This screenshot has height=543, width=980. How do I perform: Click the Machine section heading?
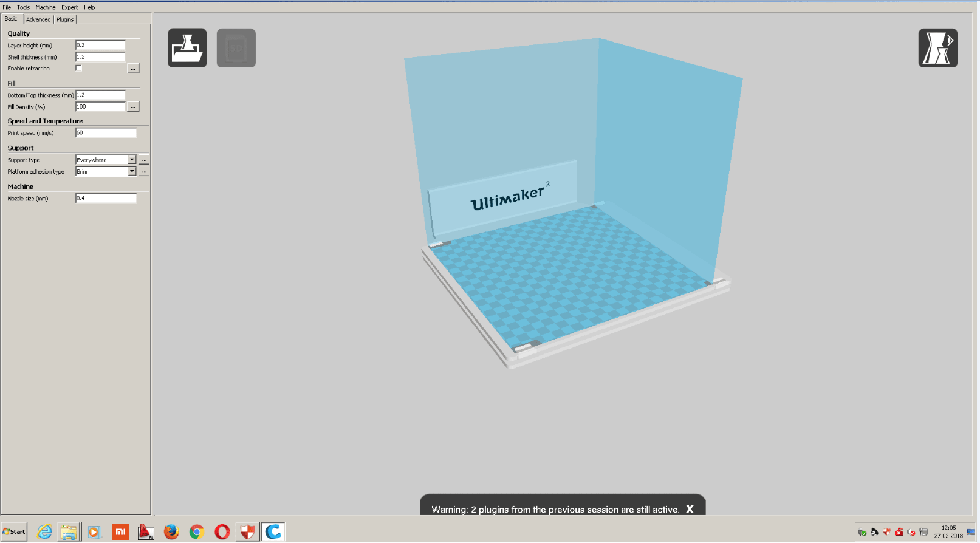pos(21,186)
